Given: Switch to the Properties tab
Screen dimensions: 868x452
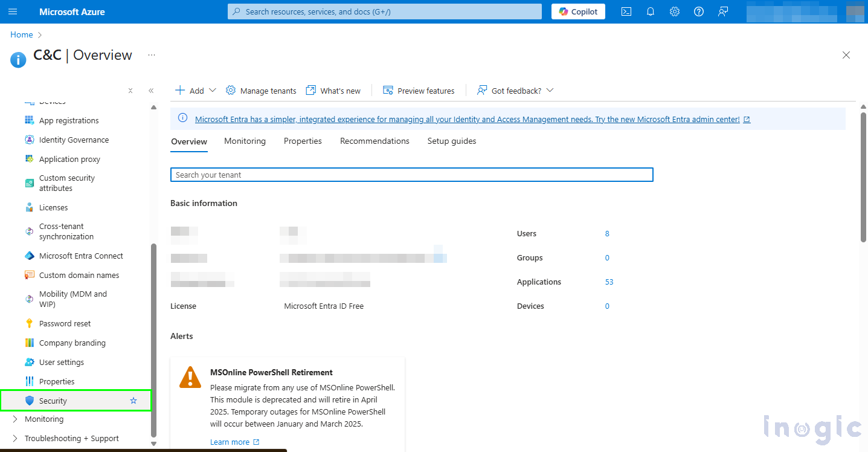Looking at the screenshot, I should point(303,141).
